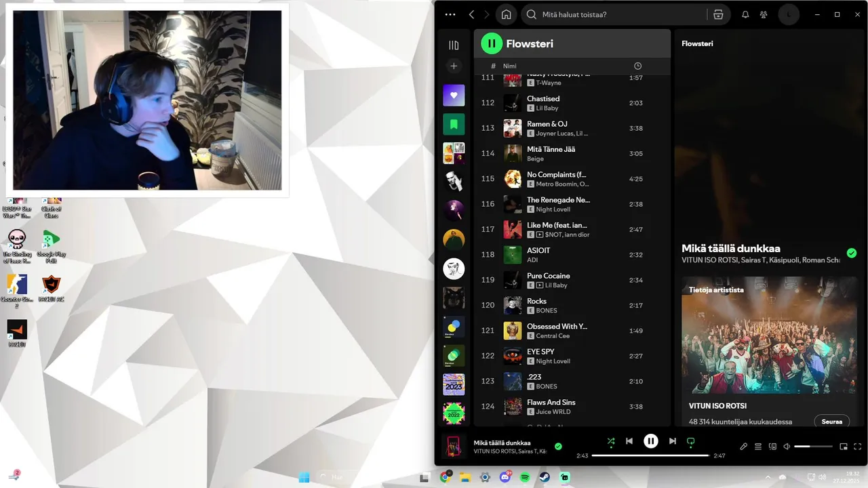Sort by the duration clock column header
The image size is (868, 488).
(x=637, y=66)
